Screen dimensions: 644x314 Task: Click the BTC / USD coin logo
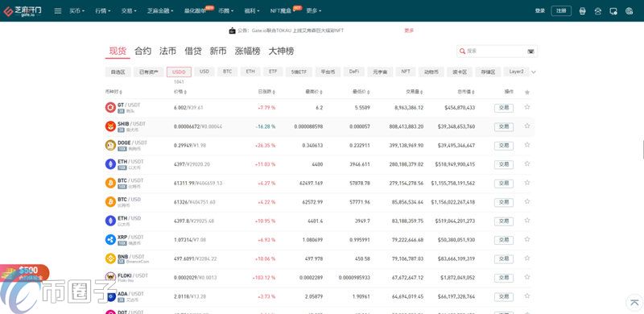[x=110, y=202]
